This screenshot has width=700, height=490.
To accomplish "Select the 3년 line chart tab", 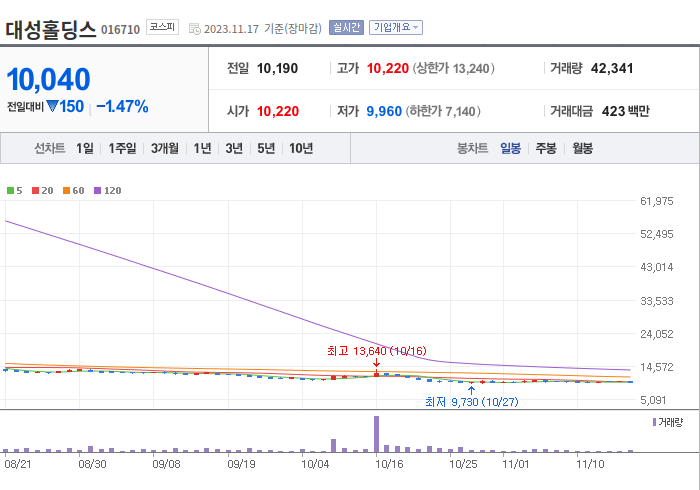I will (234, 148).
